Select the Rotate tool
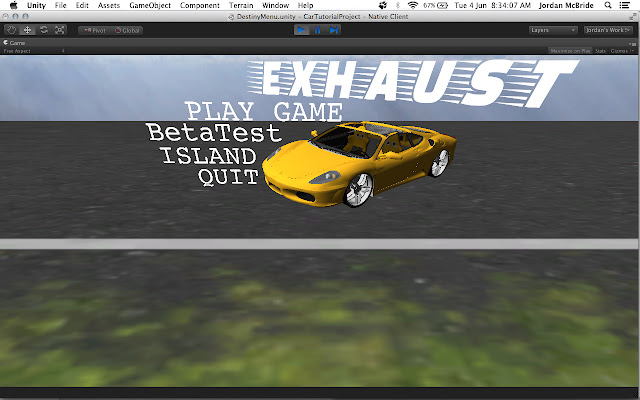This screenshot has width=640, height=400. click(x=44, y=30)
